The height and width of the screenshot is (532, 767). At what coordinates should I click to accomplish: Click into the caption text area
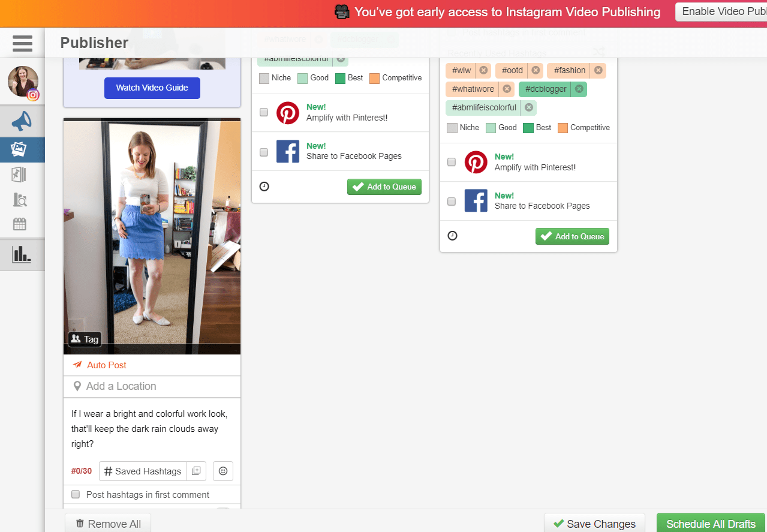tap(152, 429)
